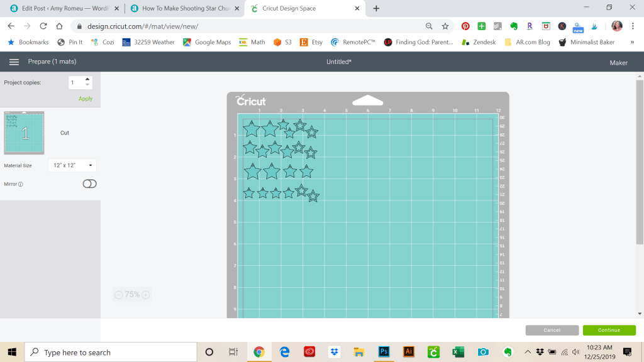
Task: Open the Etsy bookmark
Action: coord(311,42)
